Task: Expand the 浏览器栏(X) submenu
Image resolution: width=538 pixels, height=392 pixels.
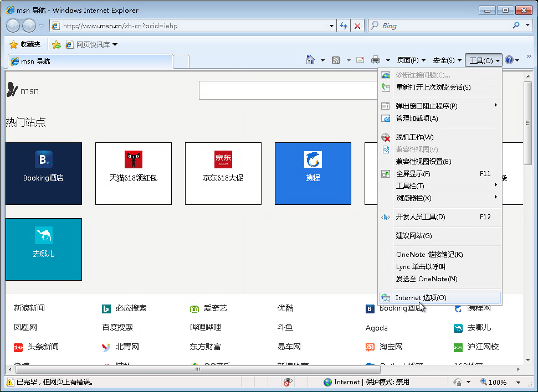Action: [439, 198]
